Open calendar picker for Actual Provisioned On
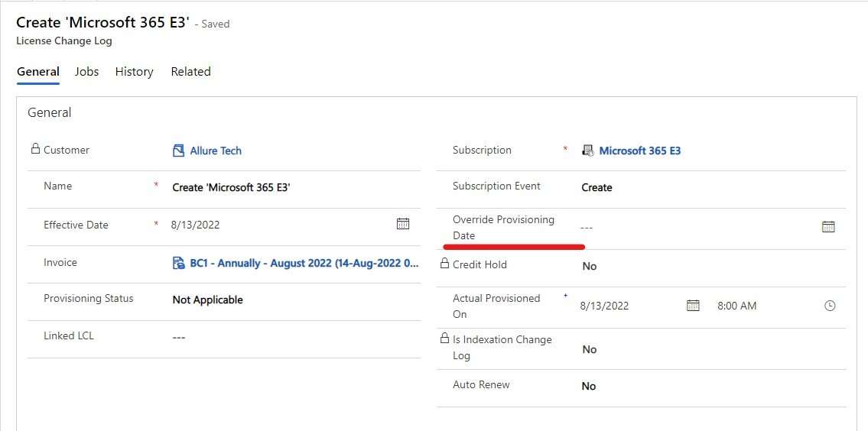The height and width of the screenshot is (431, 868). pos(693,306)
